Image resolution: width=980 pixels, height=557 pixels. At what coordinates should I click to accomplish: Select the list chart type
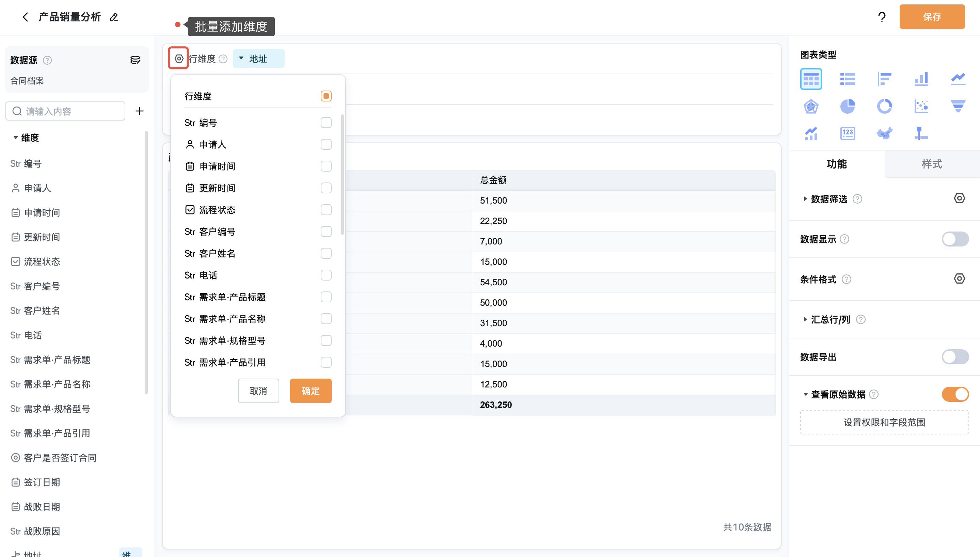(848, 79)
